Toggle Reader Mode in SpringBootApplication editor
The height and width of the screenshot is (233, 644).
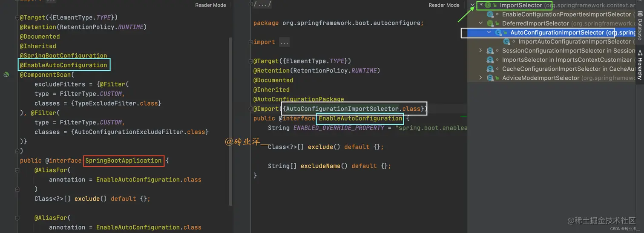(210, 5)
